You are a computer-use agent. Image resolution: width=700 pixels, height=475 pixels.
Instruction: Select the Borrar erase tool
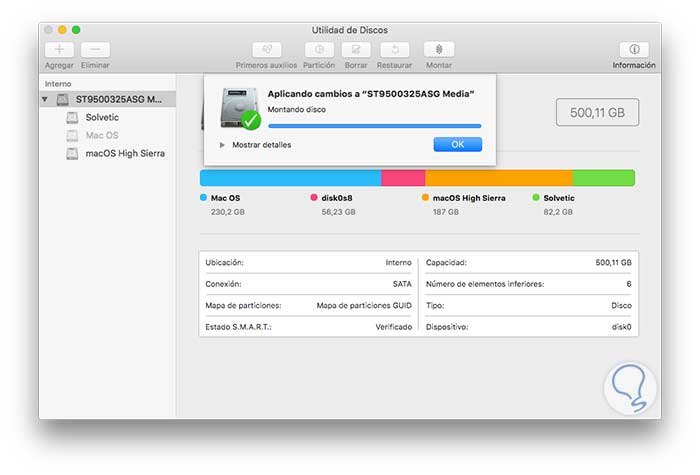coord(356,50)
